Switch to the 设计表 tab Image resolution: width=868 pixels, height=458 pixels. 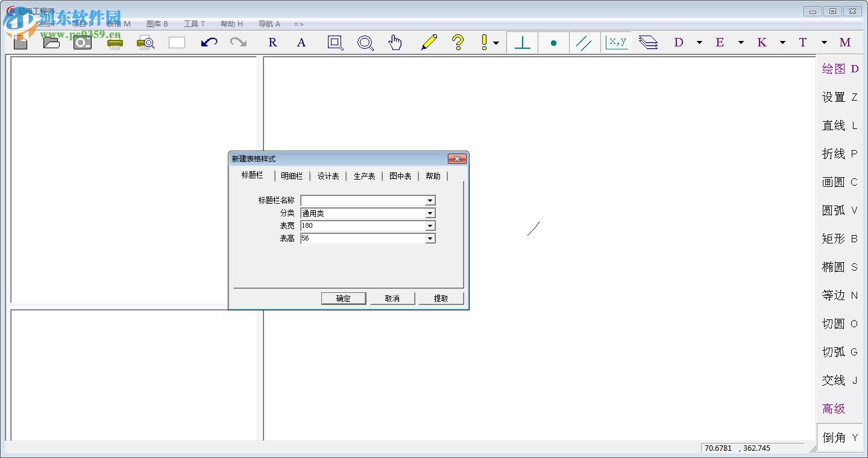(328, 176)
